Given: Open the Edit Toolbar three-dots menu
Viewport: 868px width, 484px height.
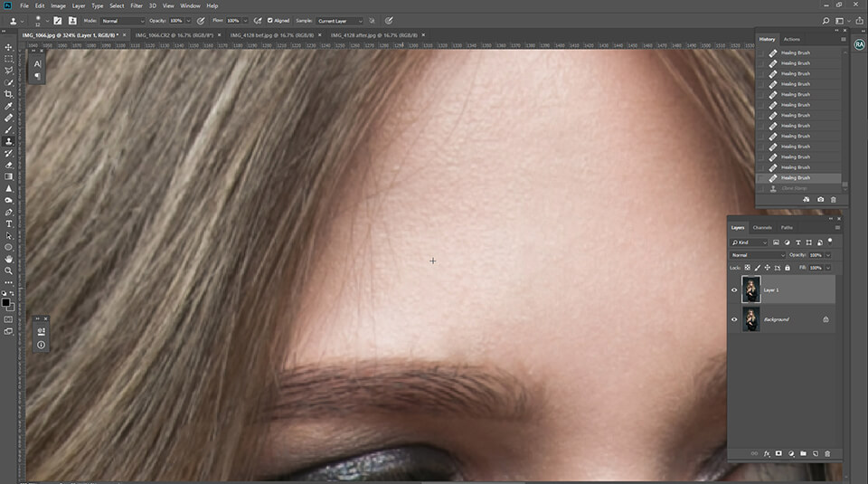Looking at the screenshot, I should [x=8, y=282].
